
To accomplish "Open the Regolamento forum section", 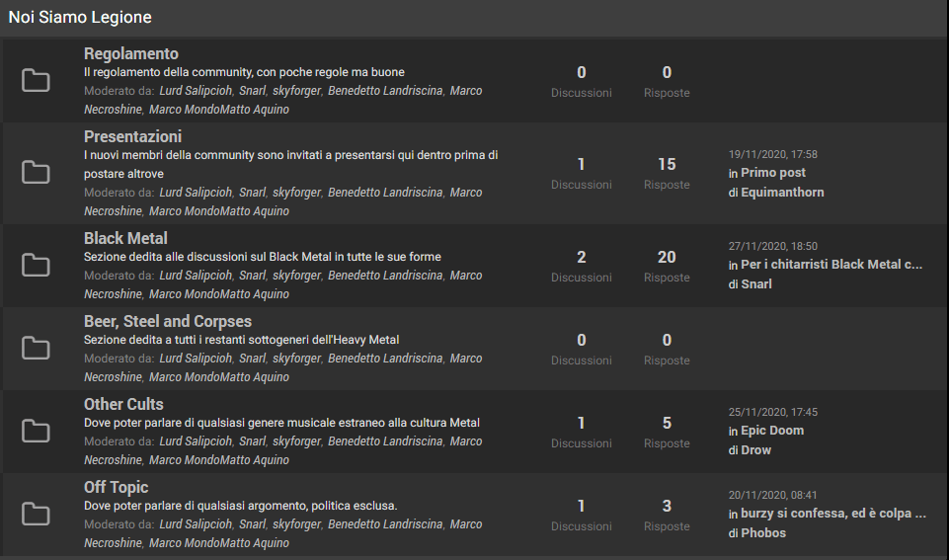I will tap(131, 53).
